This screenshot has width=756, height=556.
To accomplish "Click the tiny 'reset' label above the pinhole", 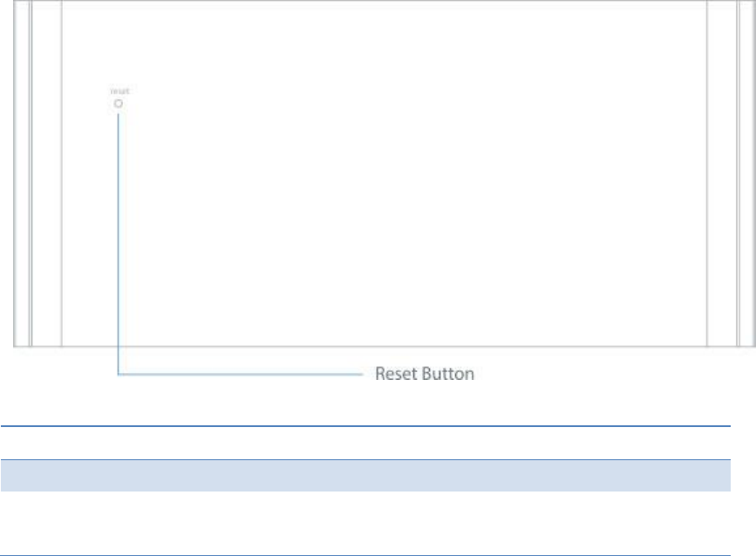I will (119, 91).
